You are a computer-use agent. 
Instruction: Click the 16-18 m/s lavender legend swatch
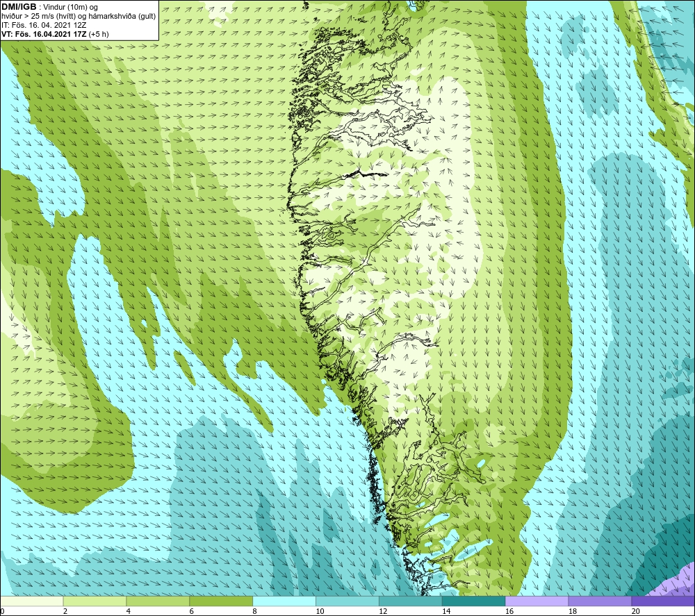tap(537, 601)
